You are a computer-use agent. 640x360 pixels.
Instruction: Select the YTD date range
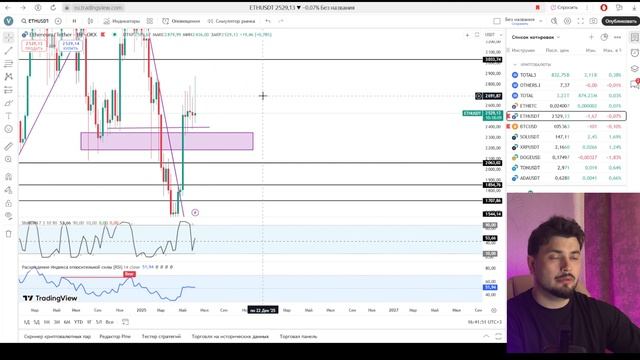[78, 322]
